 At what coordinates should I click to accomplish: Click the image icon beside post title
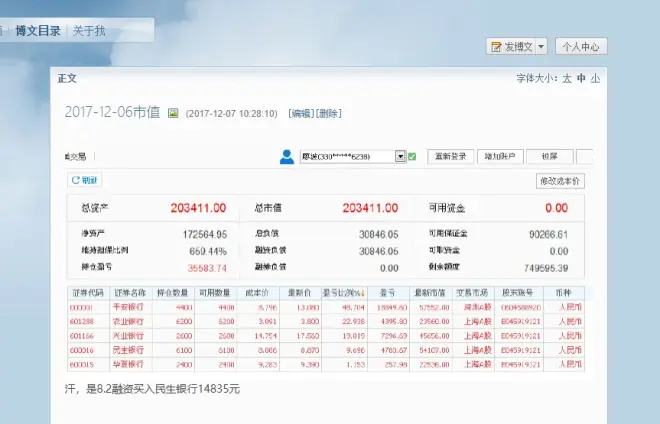(172, 113)
